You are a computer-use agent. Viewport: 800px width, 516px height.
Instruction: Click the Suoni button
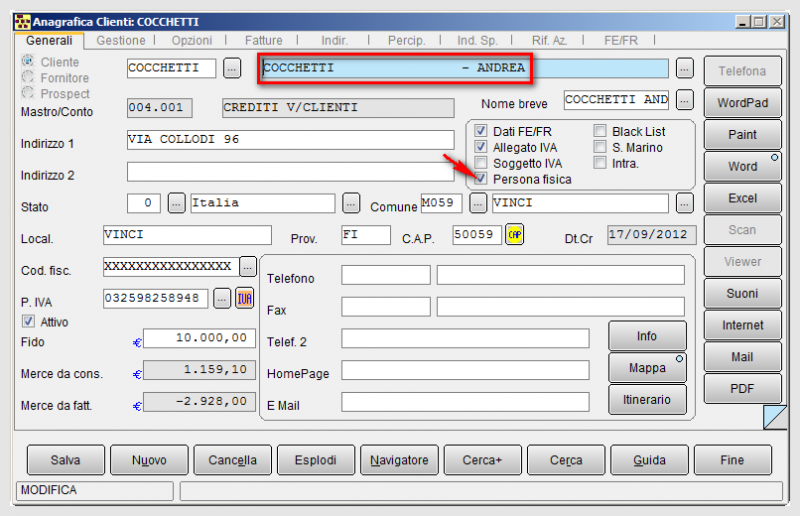click(x=743, y=293)
